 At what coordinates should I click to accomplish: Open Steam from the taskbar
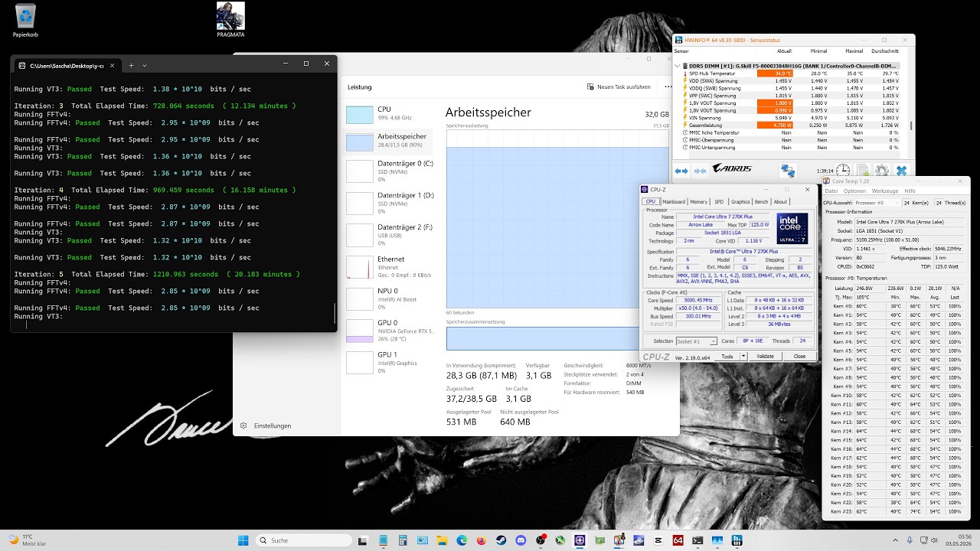tap(501, 540)
